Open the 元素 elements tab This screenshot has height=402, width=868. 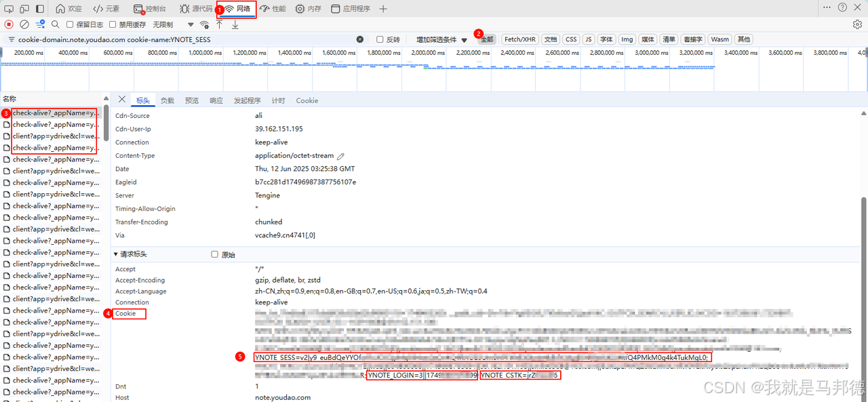(106, 9)
